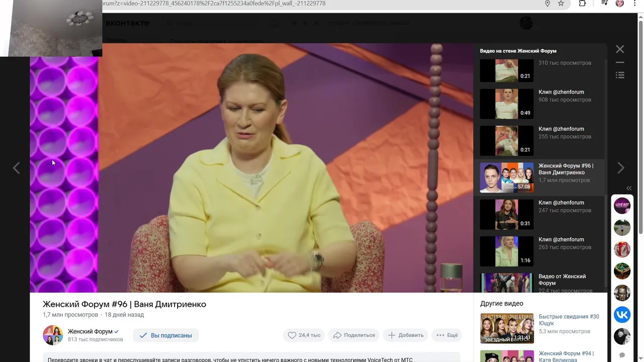Open Женский Форум #94 Катя Вяликова

click(566, 356)
